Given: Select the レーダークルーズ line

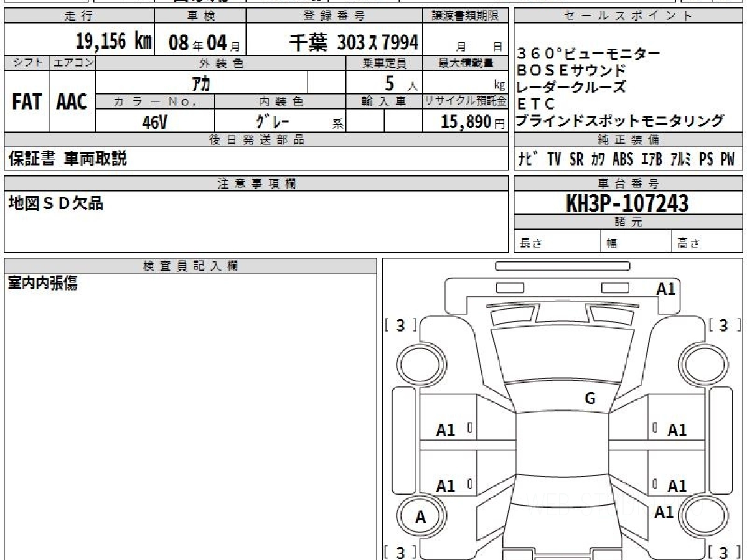Looking at the screenshot, I should tap(571, 88).
